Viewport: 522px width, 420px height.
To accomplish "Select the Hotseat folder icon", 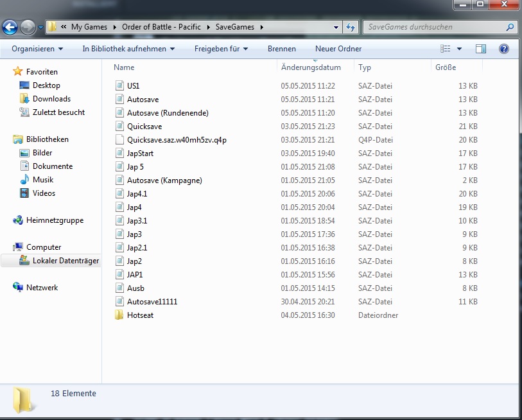I will tap(119, 315).
